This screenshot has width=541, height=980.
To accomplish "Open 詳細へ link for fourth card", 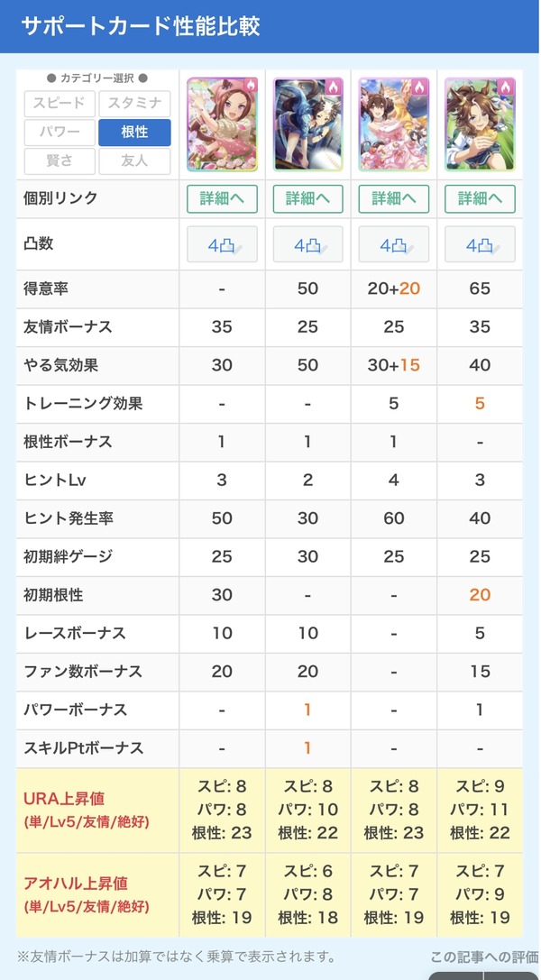I will click(x=480, y=198).
